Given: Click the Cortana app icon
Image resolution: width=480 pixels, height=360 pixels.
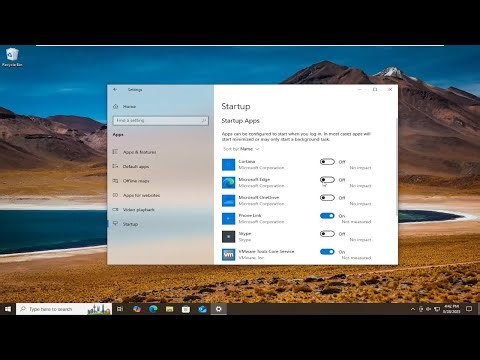Looking at the screenshot, I should (x=229, y=164).
